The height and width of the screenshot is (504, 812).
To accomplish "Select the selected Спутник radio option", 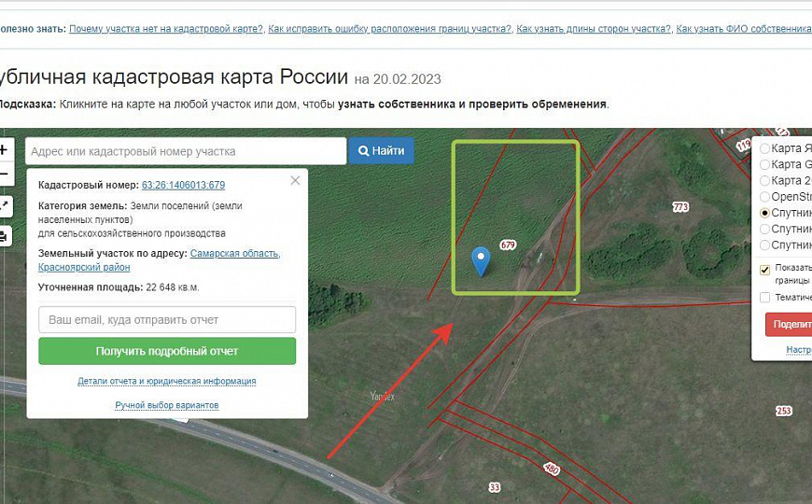I will pyautogui.click(x=765, y=213).
